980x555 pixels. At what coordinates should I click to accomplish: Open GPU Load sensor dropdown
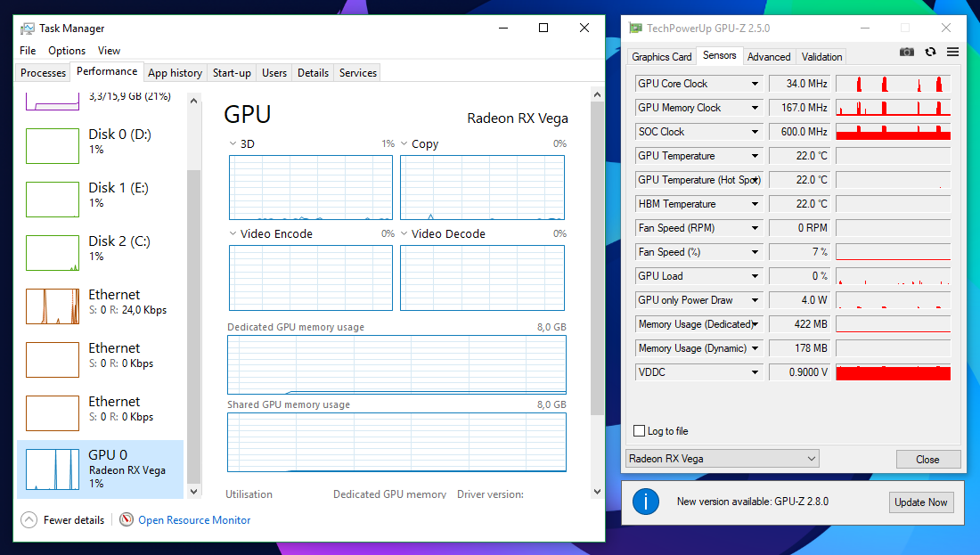(755, 276)
